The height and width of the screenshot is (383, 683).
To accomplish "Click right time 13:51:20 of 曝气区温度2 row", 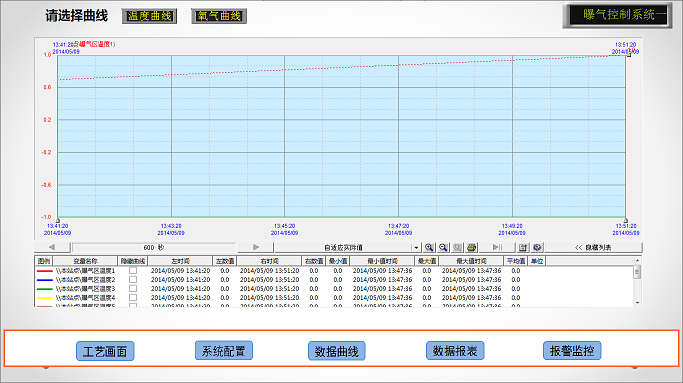I will [x=269, y=280].
